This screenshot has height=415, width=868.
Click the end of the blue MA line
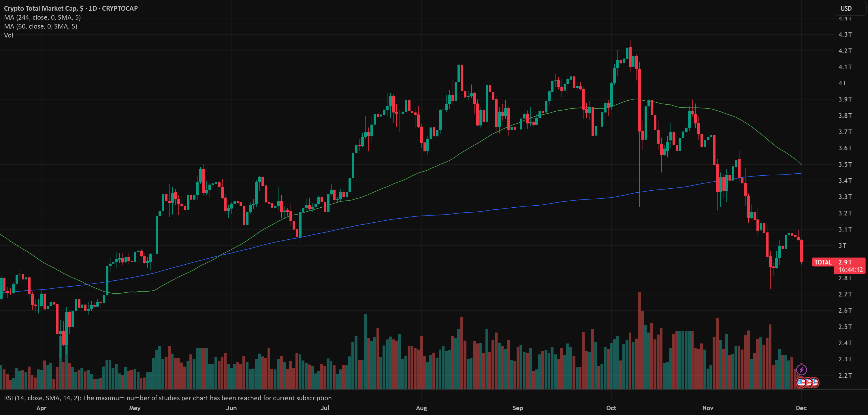801,173
